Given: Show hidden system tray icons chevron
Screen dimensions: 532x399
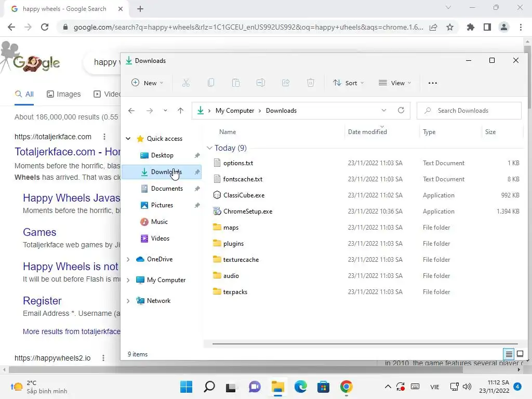Looking at the screenshot, I should click(388, 387).
